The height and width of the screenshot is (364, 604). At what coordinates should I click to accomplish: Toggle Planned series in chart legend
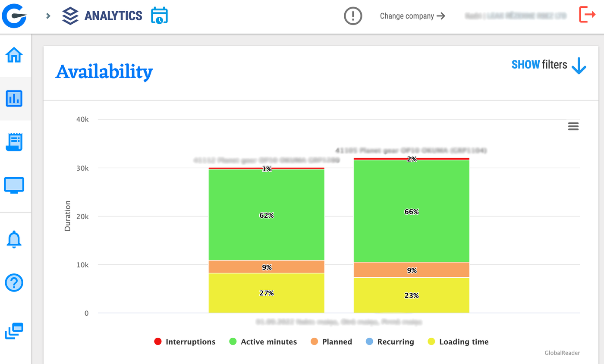click(x=331, y=342)
